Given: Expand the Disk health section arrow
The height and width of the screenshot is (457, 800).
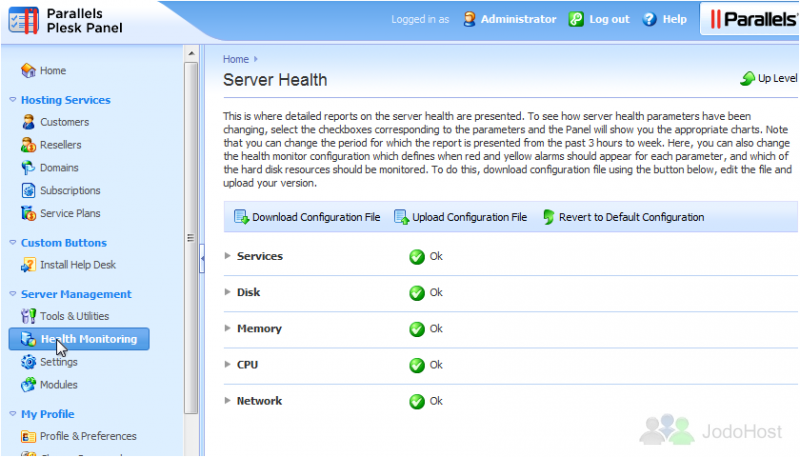Looking at the screenshot, I should click(228, 292).
